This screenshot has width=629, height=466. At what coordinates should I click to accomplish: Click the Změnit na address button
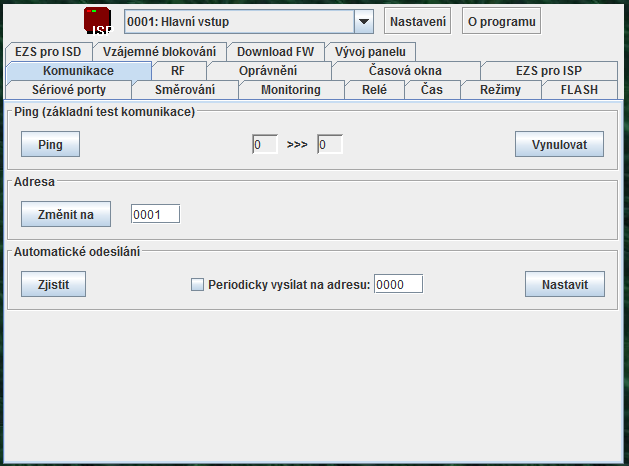66,214
